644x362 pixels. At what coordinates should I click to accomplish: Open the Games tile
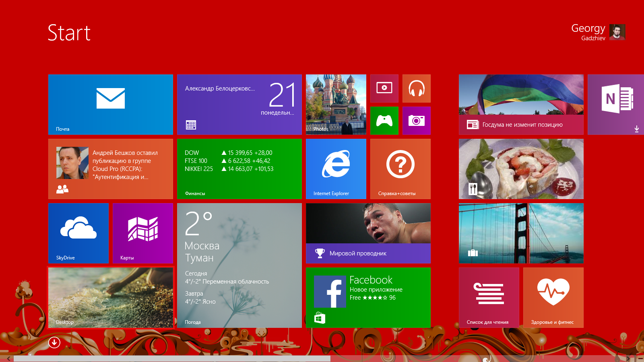pyautogui.click(x=384, y=121)
